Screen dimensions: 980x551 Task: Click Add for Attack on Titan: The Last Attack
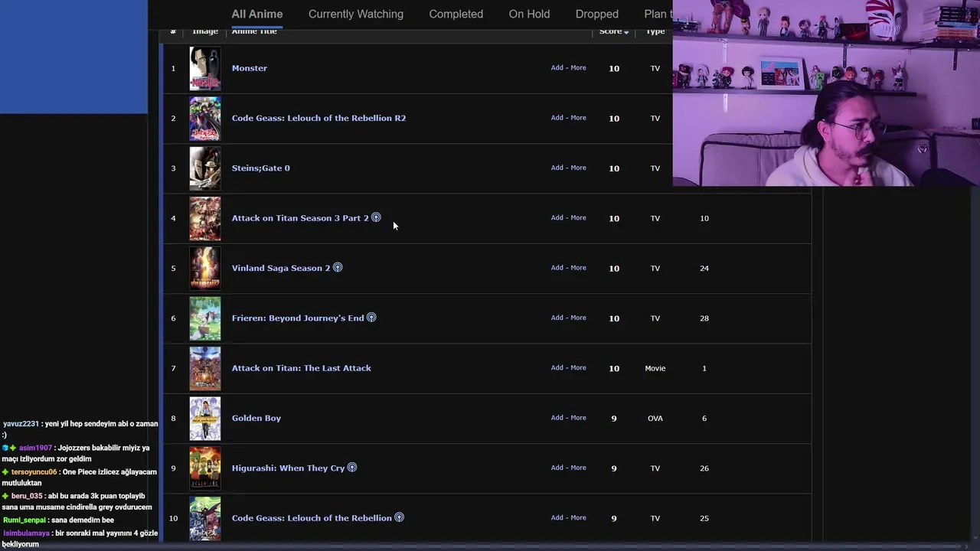(x=557, y=367)
